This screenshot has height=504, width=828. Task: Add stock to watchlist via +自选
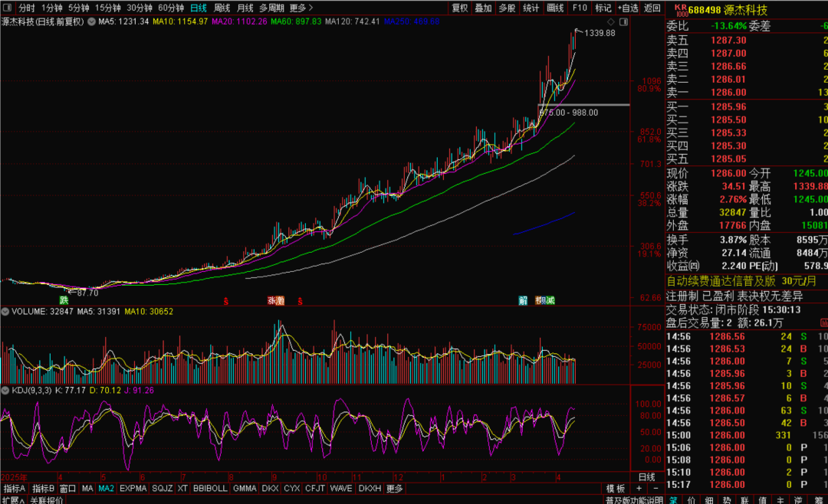[626, 8]
